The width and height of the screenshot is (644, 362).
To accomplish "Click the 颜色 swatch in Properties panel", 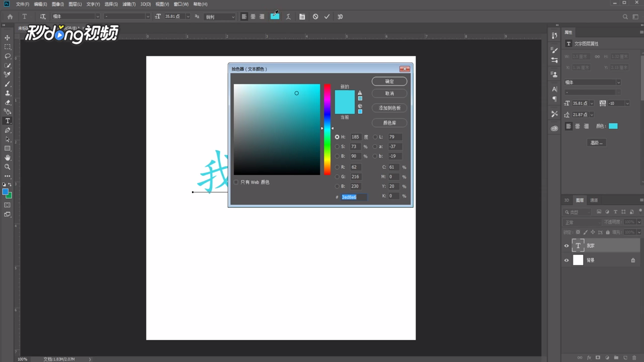I will (x=613, y=126).
